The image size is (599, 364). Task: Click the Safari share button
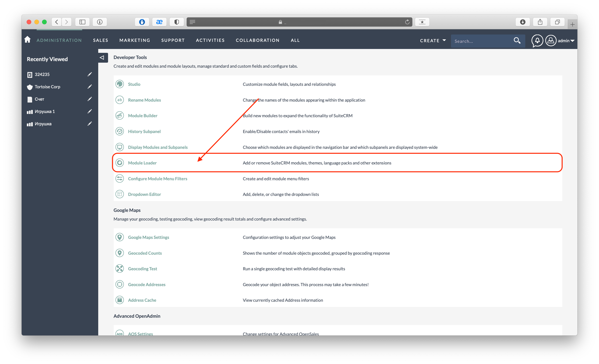pos(540,22)
